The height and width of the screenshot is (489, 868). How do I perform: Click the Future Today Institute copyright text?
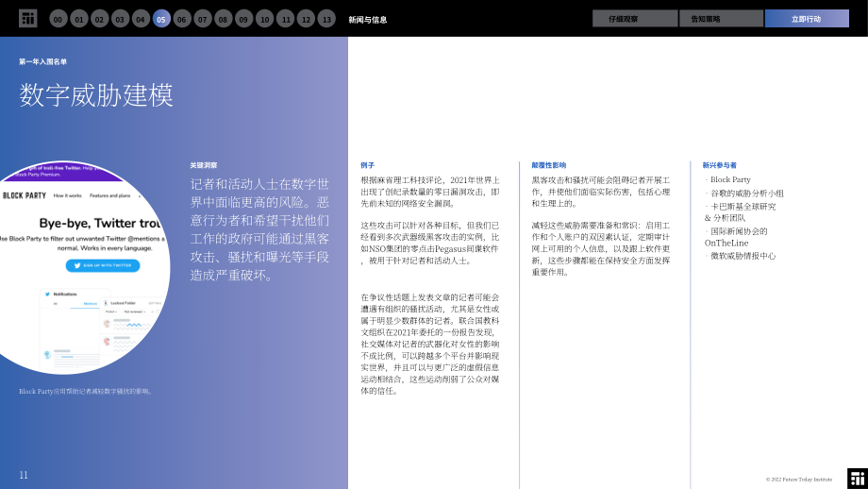coord(799,480)
